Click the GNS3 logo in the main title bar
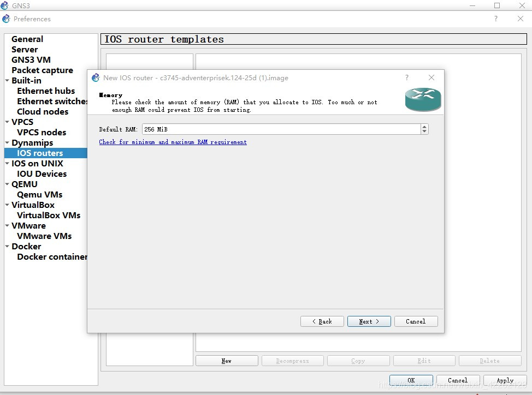 click(x=4, y=5)
